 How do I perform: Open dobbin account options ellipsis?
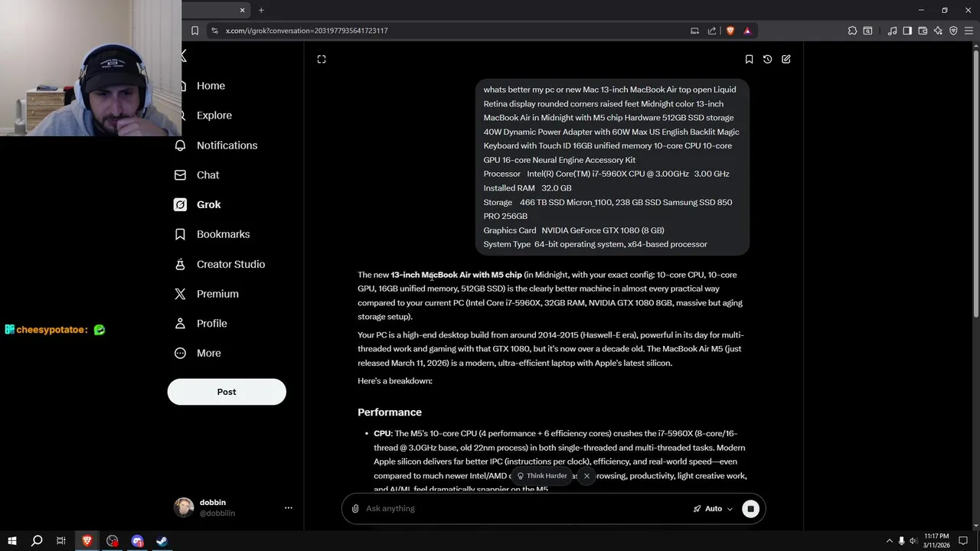pos(289,507)
